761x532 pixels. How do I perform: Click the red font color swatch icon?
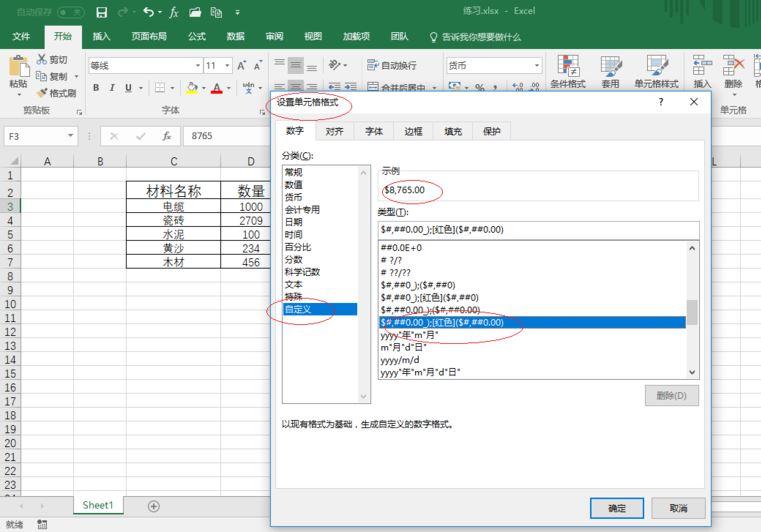coord(216,88)
